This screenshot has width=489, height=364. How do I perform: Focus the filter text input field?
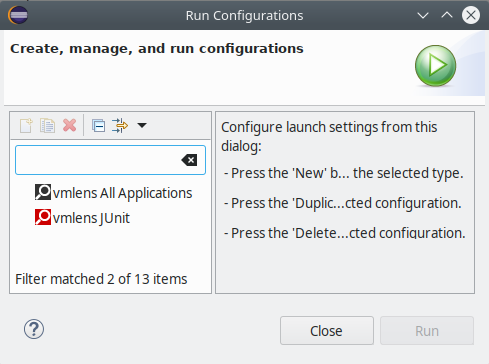click(x=98, y=160)
